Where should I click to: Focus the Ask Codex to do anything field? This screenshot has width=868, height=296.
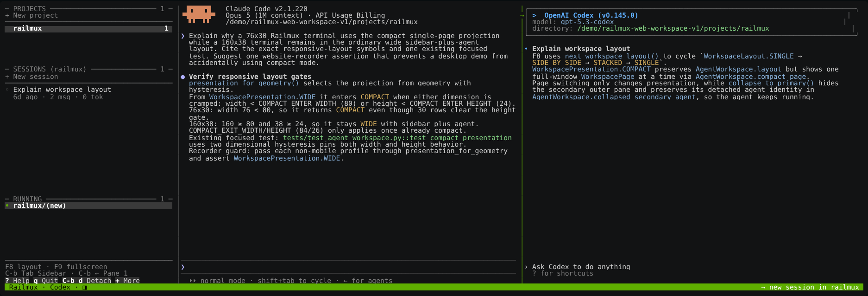pyautogui.click(x=581, y=267)
